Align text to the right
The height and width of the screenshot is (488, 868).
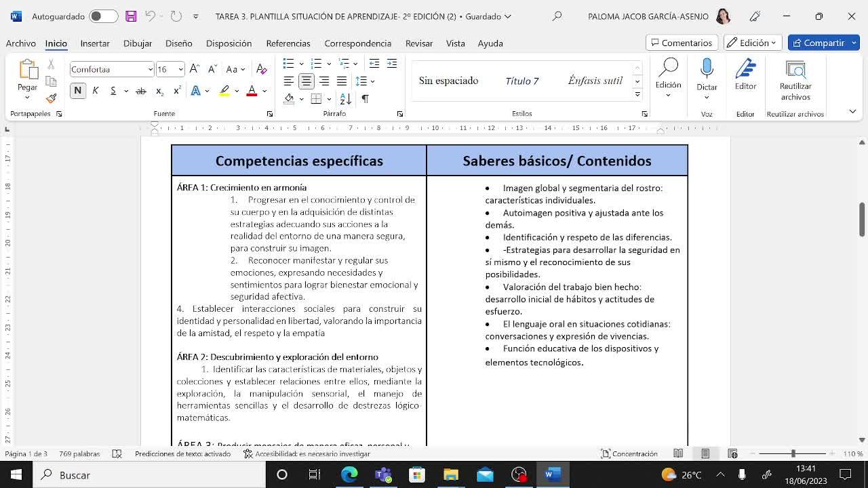pos(324,81)
